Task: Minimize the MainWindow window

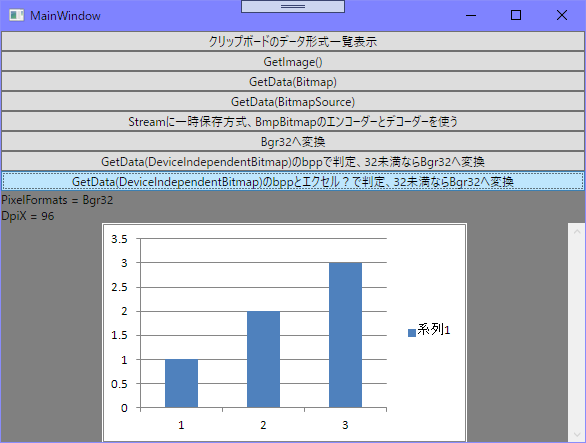Action: click(x=471, y=15)
